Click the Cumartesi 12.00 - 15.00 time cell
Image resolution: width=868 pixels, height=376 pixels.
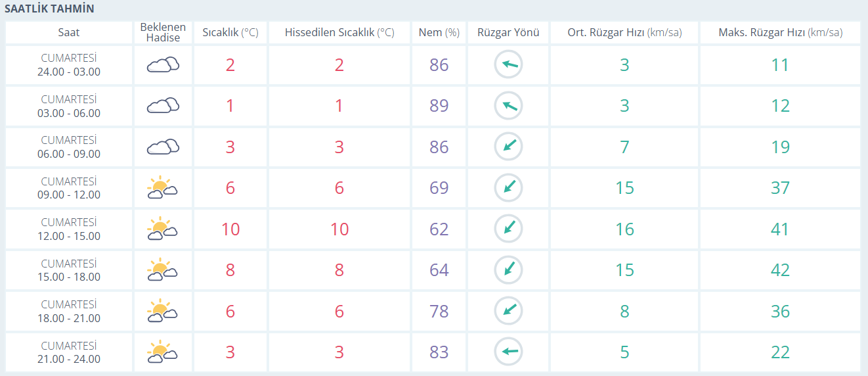pos(68,229)
